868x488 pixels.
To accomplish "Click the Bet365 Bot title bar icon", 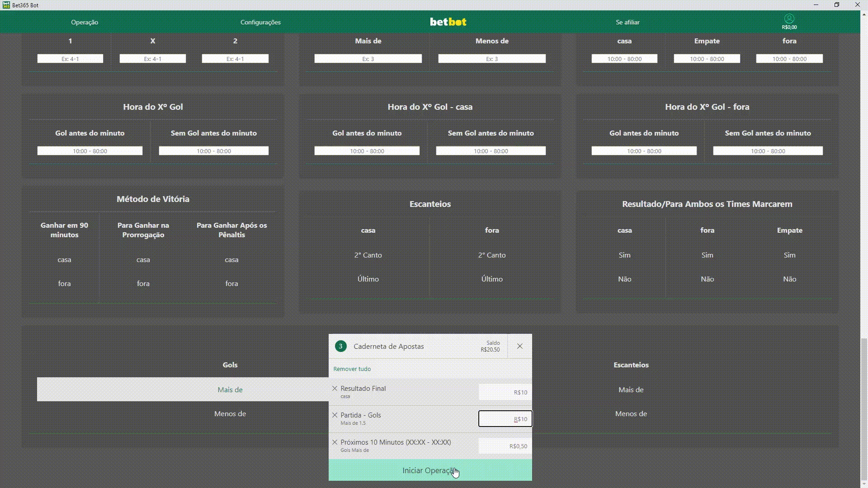I will point(6,5).
